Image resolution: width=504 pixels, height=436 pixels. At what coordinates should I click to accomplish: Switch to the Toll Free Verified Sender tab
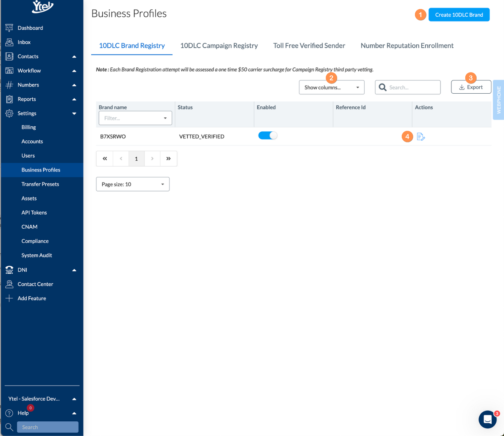point(309,46)
